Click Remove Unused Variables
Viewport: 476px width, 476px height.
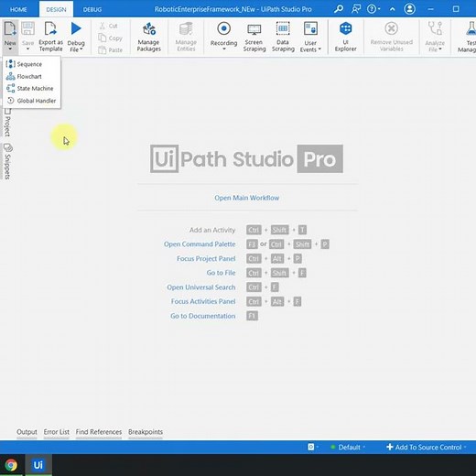391,37
